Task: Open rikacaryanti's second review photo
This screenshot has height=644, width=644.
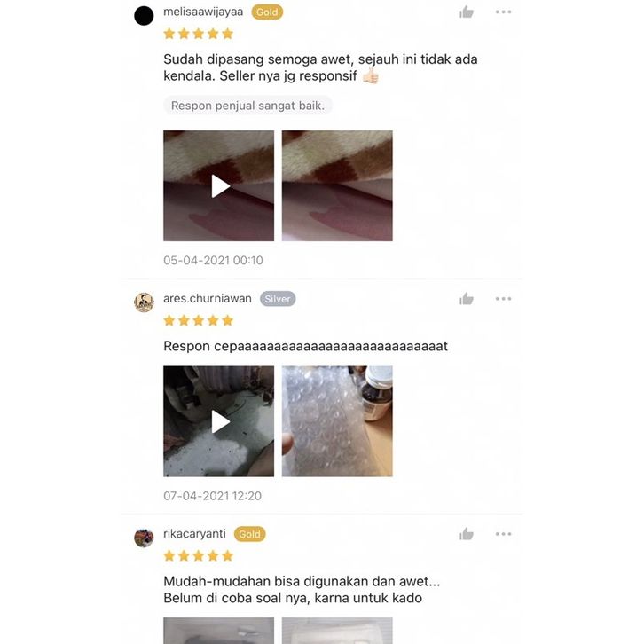Action: coord(337,631)
